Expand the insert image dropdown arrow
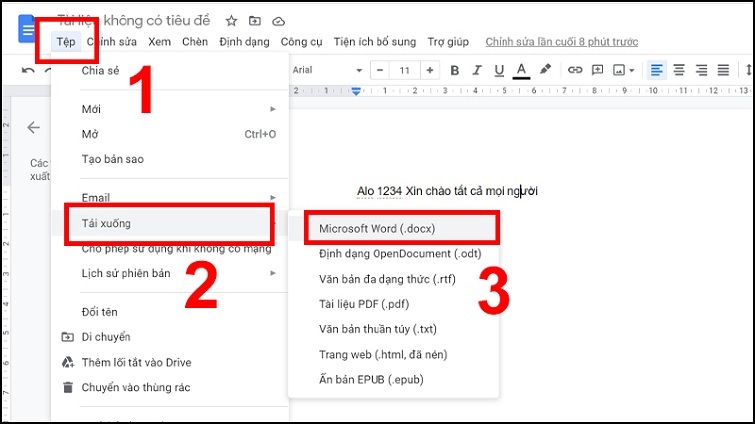Image resolution: width=755 pixels, height=424 pixels. click(x=632, y=71)
